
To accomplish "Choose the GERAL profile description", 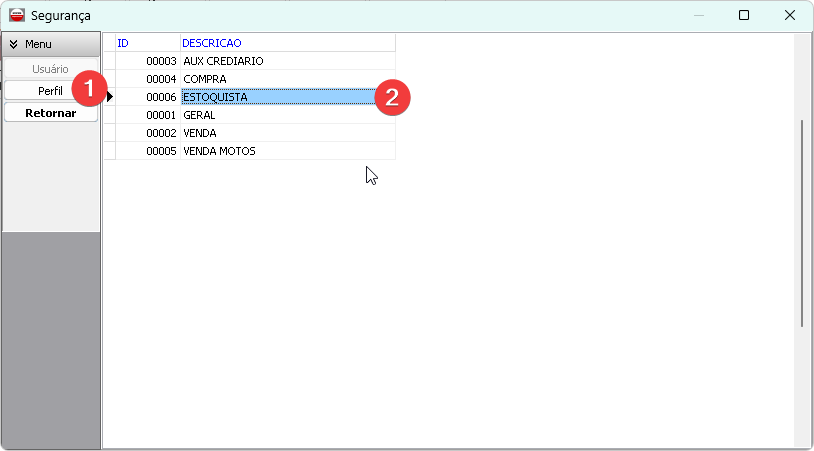I will 287,115.
